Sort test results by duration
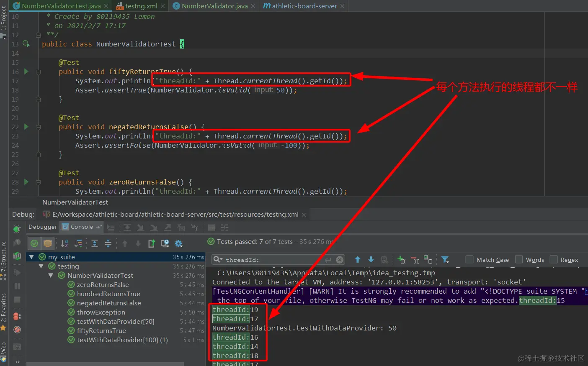 pos(78,243)
